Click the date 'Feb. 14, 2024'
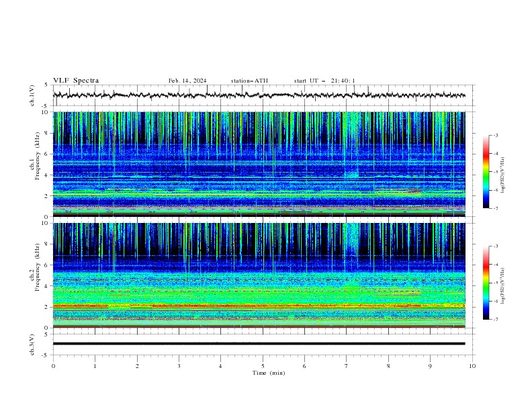The image size is (532, 411). point(187,81)
